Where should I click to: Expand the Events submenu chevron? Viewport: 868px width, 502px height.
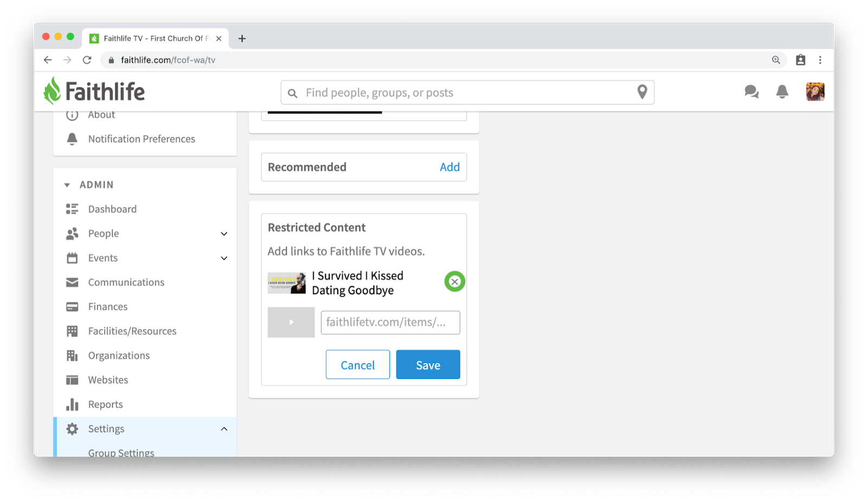(x=224, y=258)
